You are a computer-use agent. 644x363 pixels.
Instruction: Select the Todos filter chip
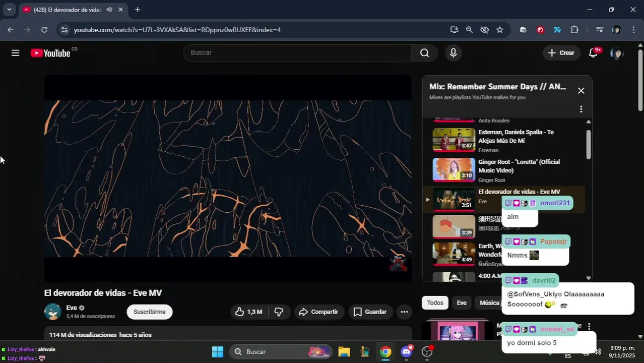pos(435,302)
